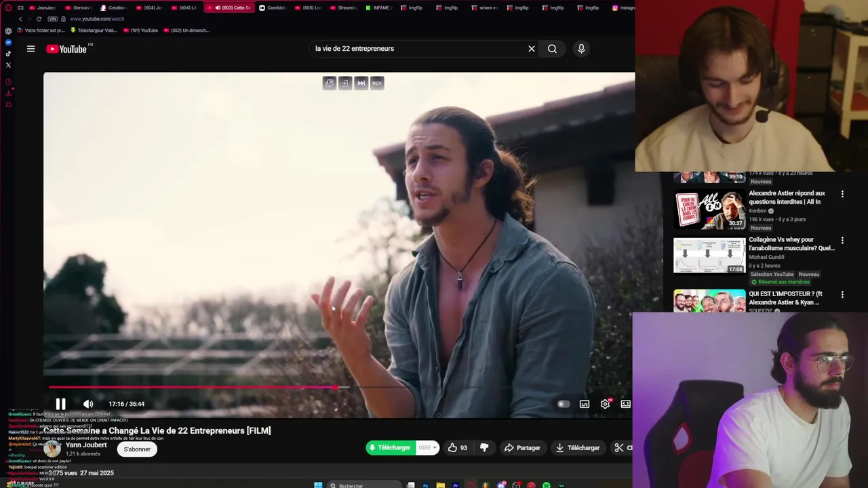
Task: Dislike the video with thumbs down
Action: pos(484,448)
